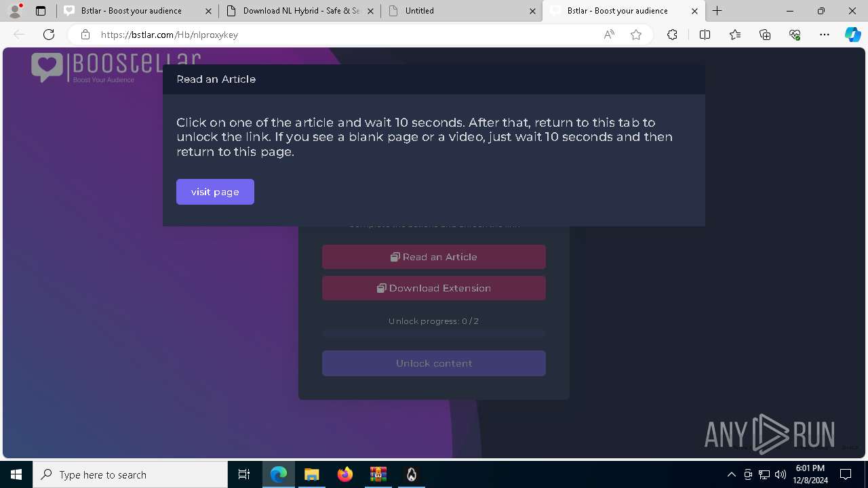
Task: Open a new tab with plus button
Action: click(717, 11)
